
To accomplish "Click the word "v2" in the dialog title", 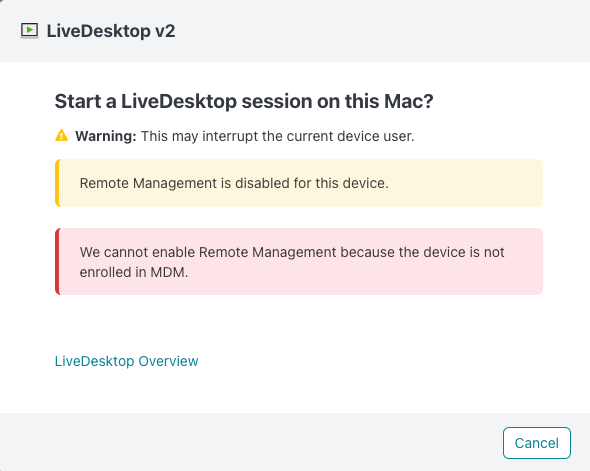I will tap(165, 31).
